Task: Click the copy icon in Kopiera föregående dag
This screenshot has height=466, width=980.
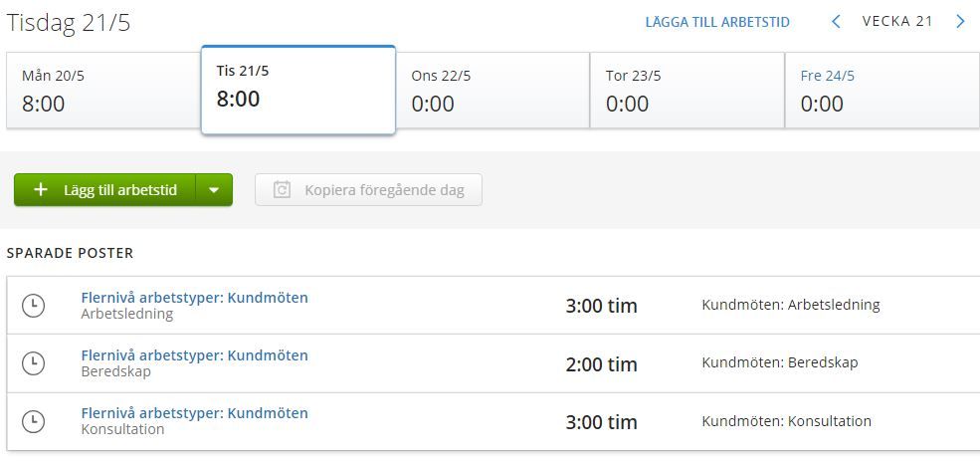Action: tap(282, 190)
